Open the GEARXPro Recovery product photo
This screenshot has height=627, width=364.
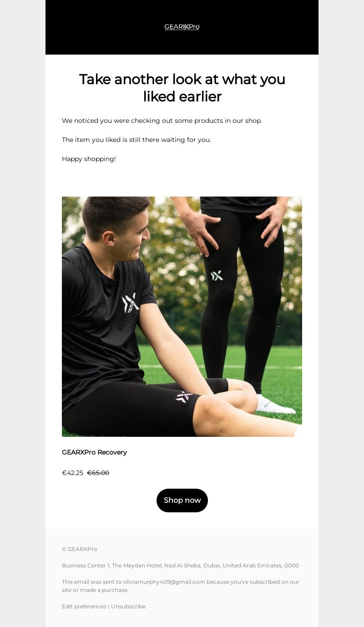[x=182, y=317]
